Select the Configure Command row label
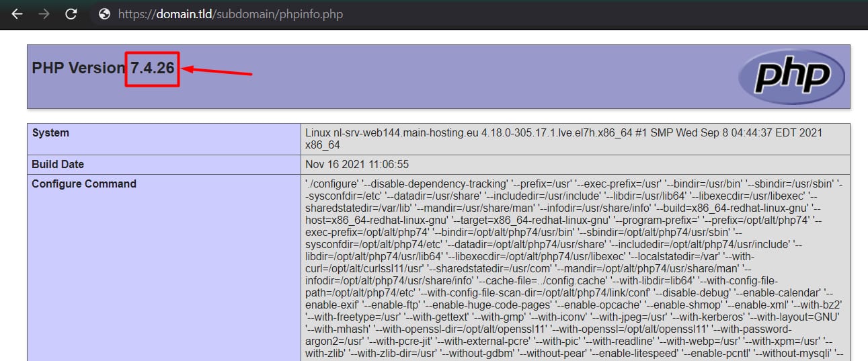 (84, 184)
